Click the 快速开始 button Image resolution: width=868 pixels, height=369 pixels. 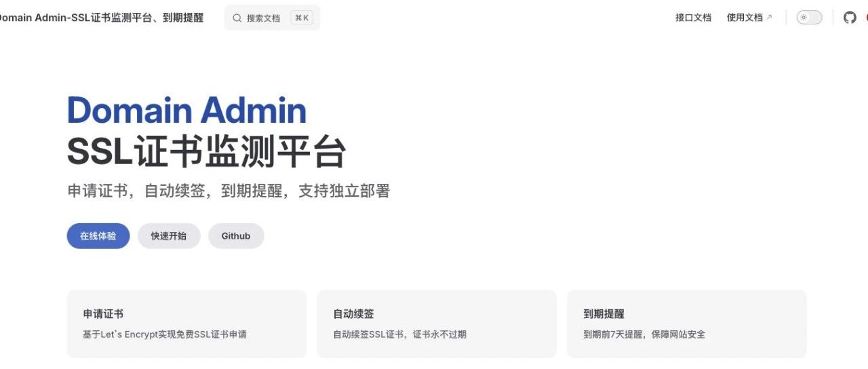(x=169, y=236)
